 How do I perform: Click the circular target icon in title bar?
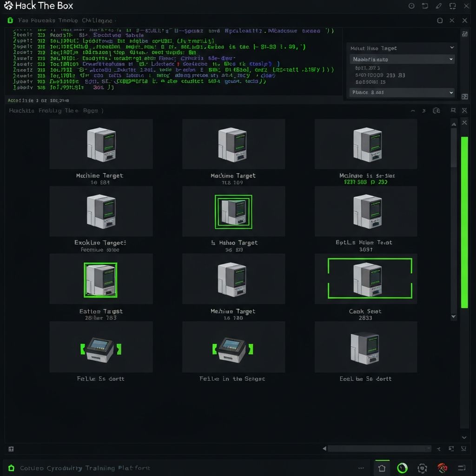pyautogui.click(x=411, y=6)
